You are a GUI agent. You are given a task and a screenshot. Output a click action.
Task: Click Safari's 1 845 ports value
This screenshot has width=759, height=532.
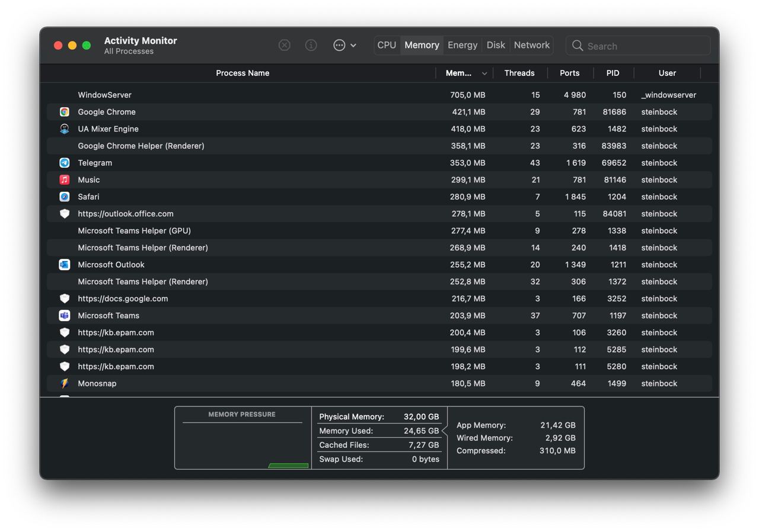tap(575, 197)
